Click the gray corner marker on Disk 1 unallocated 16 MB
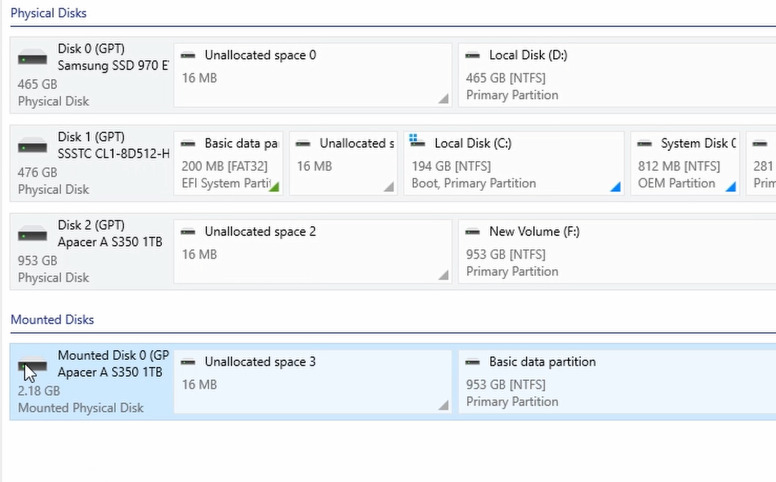 (x=389, y=187)
